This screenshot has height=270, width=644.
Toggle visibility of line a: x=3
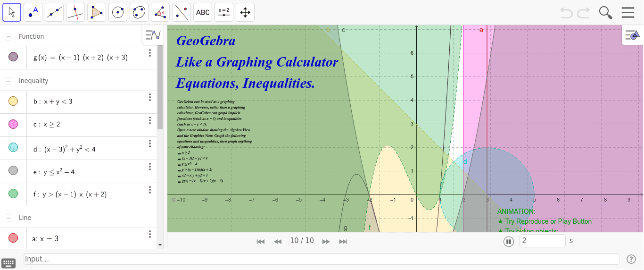[x=13, y=238]
